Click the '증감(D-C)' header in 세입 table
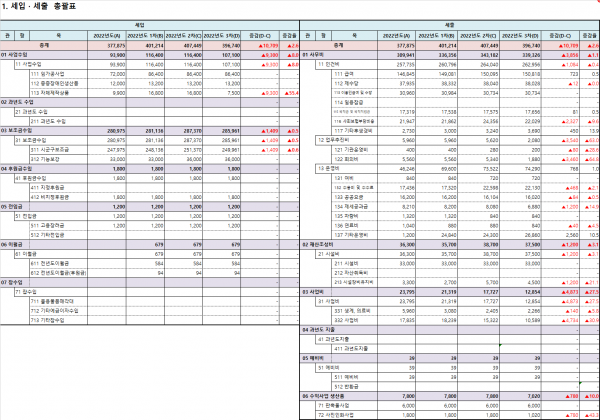 coord(260,36)
